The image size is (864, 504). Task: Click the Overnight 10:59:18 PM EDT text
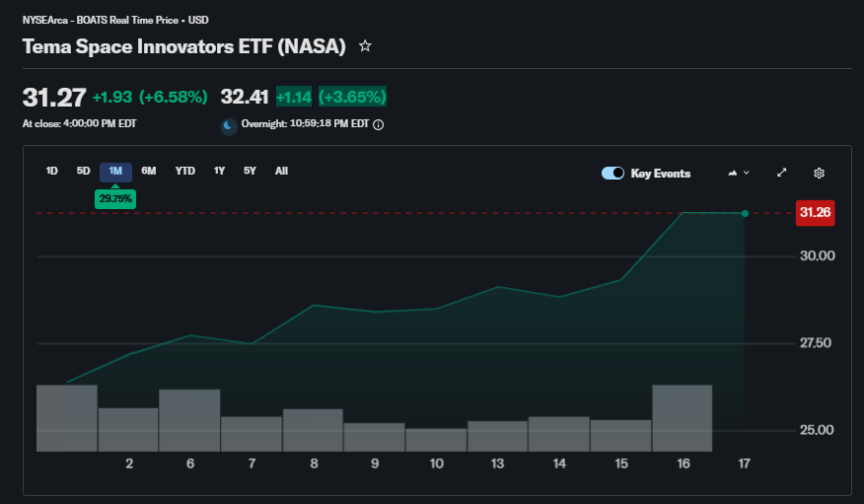coord(305,124)
